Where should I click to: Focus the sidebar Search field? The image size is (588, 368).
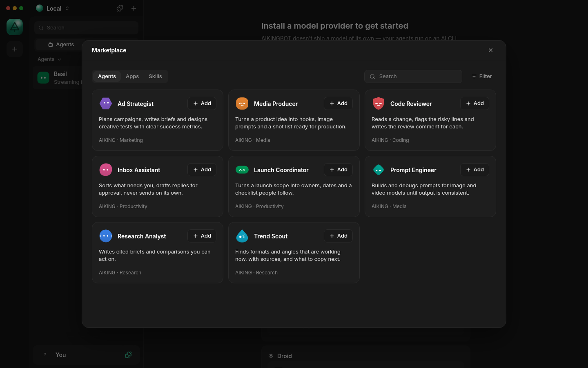click(x=87, y=28)
